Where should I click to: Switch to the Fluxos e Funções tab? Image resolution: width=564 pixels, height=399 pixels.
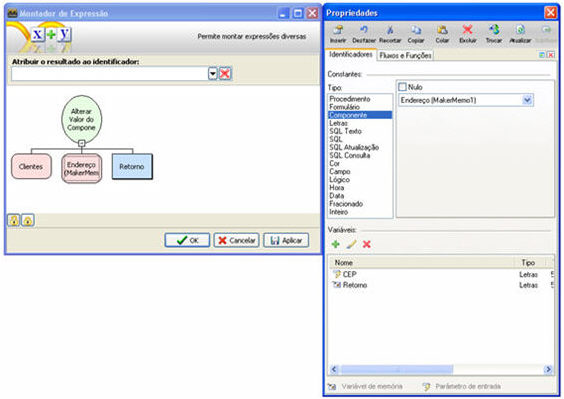[x=405, y=55]
